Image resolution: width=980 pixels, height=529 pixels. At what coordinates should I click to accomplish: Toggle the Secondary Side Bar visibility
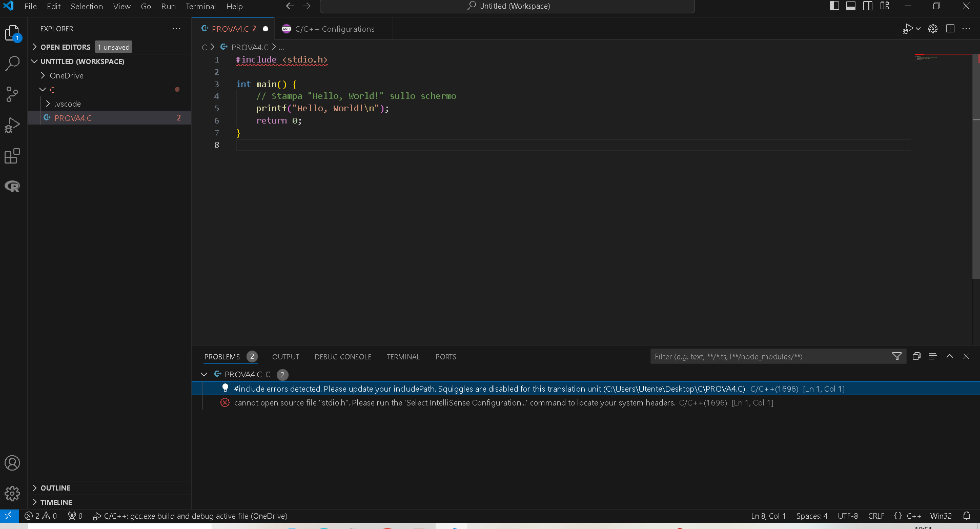pyautogui.click(x=868, y=6)
